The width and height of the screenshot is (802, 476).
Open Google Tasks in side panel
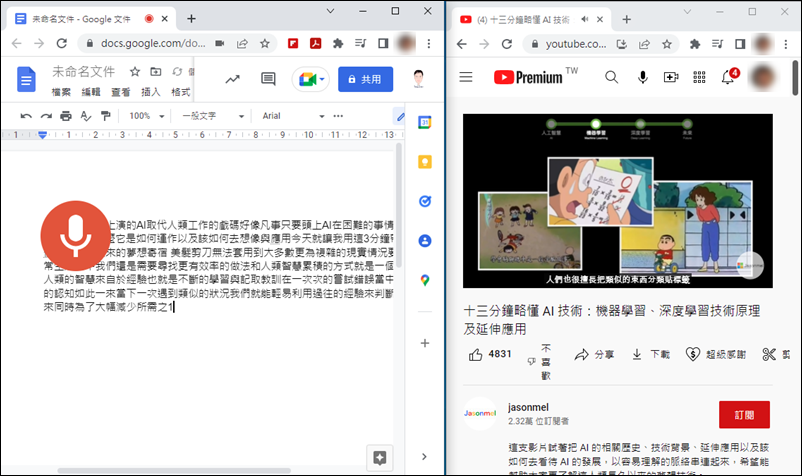pyautogui.click(x=425, y=201)
